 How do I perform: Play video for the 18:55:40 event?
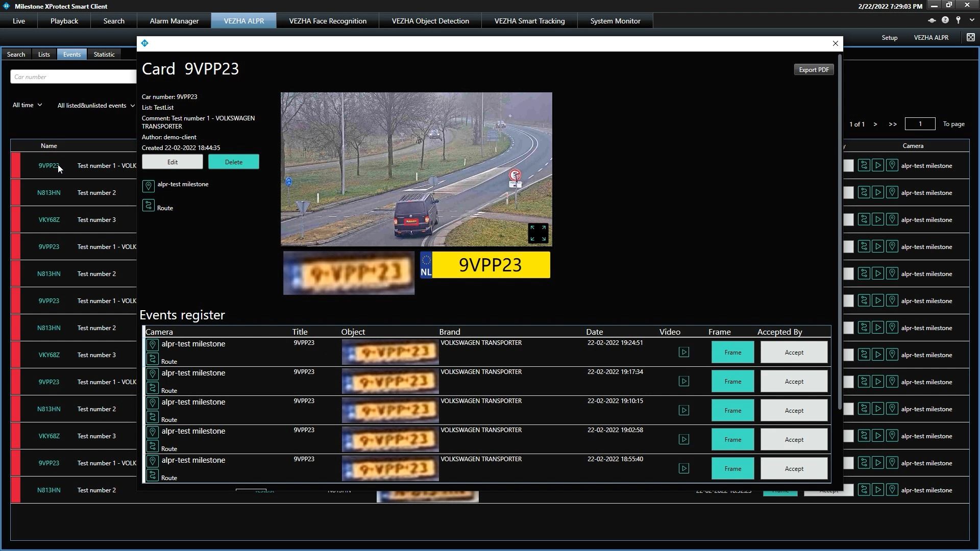point(683,468)
